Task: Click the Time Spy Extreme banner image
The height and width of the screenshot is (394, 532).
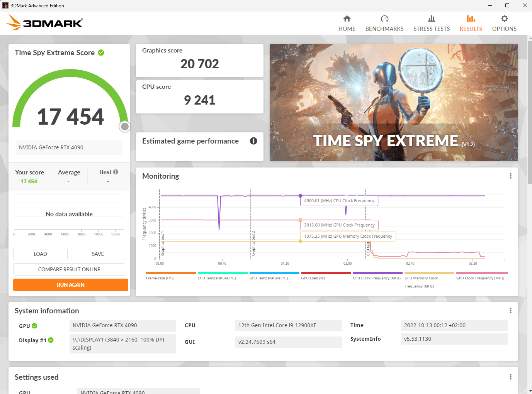Action: click(394, 103)
